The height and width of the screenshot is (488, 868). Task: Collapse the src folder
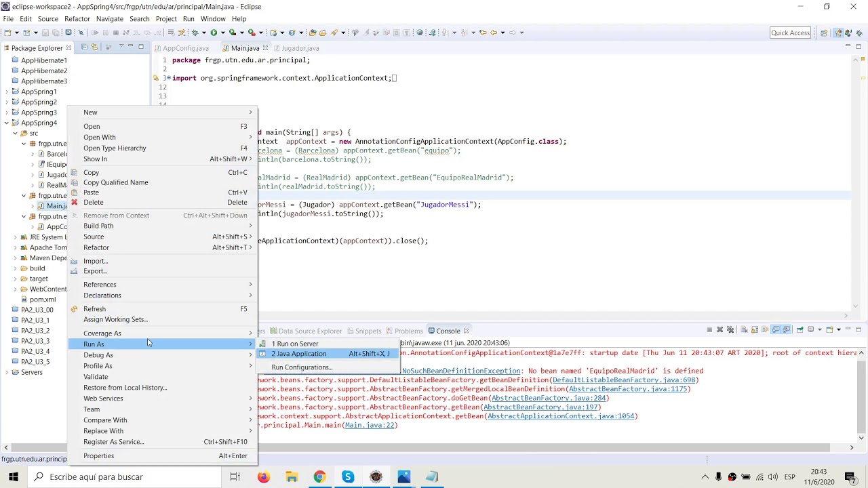(16, 134)
